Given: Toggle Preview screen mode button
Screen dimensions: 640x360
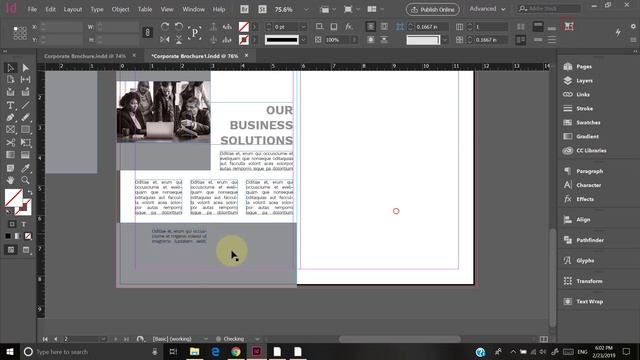Looking at the screenshot, I should pyautogui.click(x=26, y=250).
